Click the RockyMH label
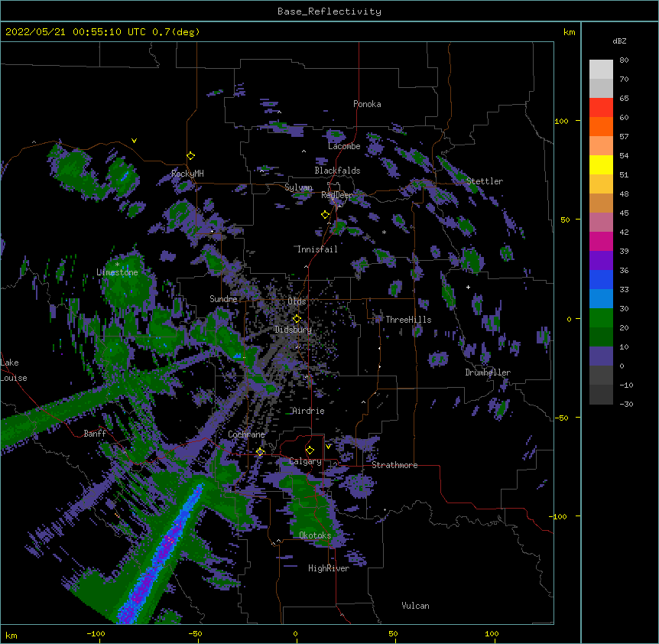The image size is (659, 644). [187, 174]
